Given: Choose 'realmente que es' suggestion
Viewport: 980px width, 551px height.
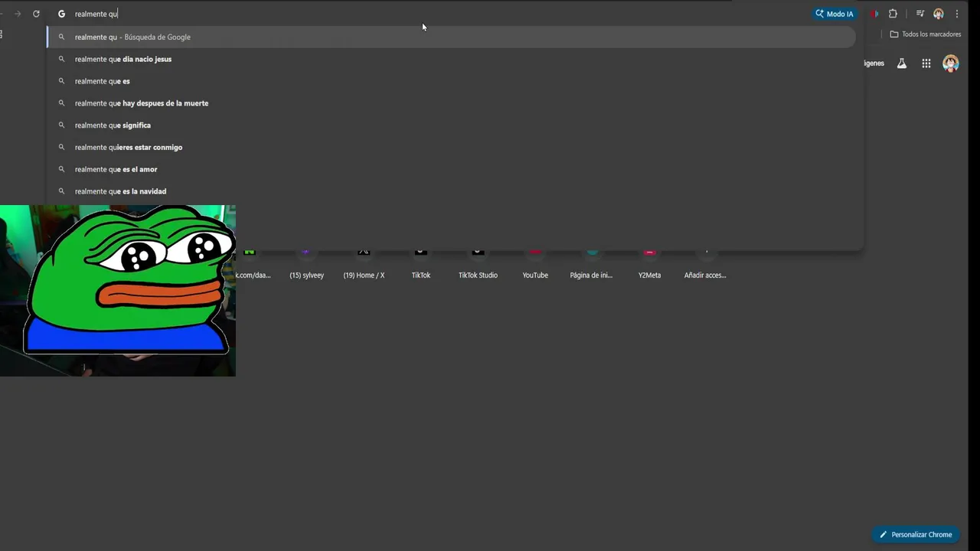Looking at the screenshot, I should (451, 81).
